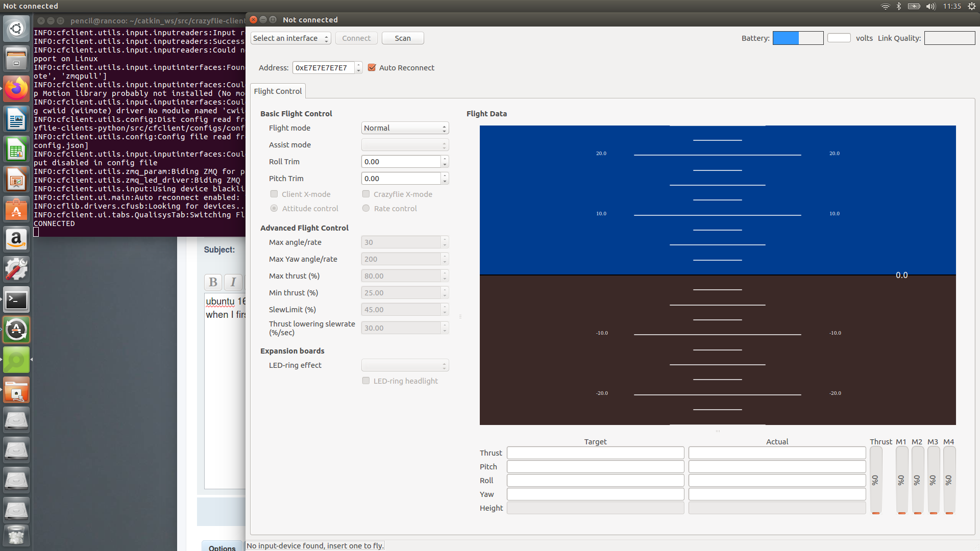Expand the Flight mode dropdown
980x551 pixels.
[x=405, y=128]
